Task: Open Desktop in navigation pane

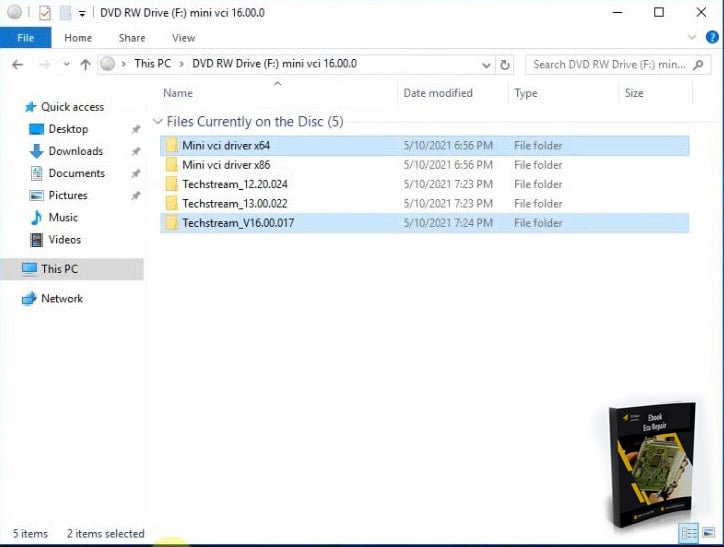Action: 59,129
